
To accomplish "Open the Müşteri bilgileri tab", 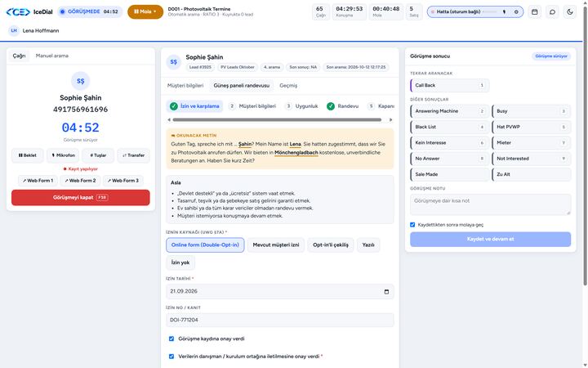I will (x=185, y=86).
